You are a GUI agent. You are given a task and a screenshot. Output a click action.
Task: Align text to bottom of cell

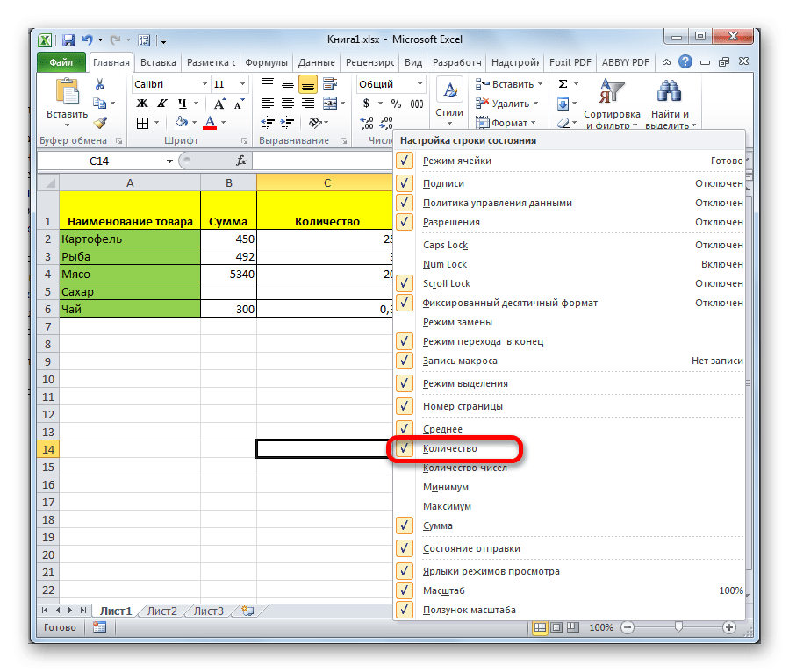[307, 84]
